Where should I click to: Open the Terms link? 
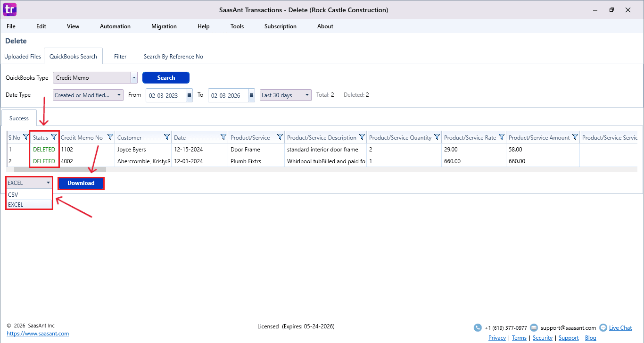pos(519,338)
